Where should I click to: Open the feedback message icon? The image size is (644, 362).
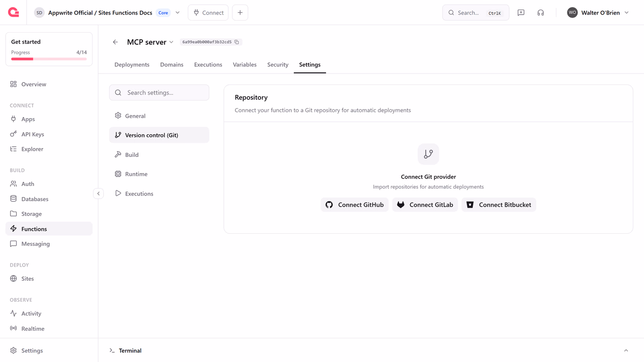pos(521,13)
